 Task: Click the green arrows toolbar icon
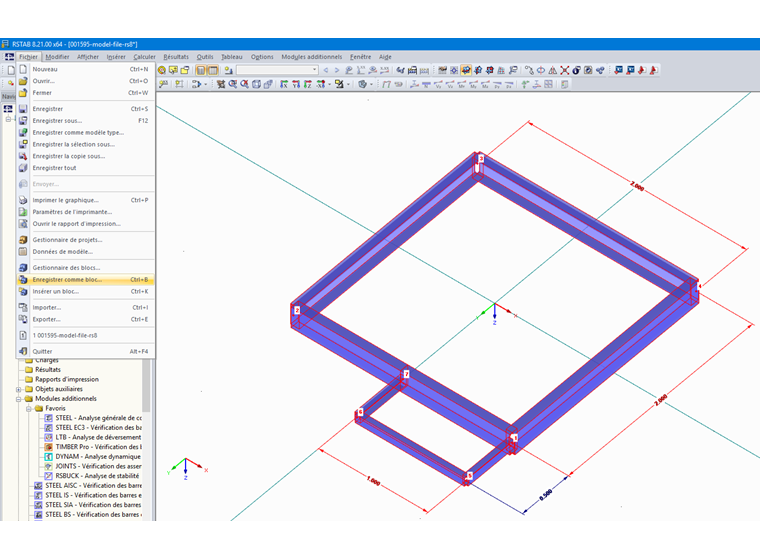click(x=525, y=84)
